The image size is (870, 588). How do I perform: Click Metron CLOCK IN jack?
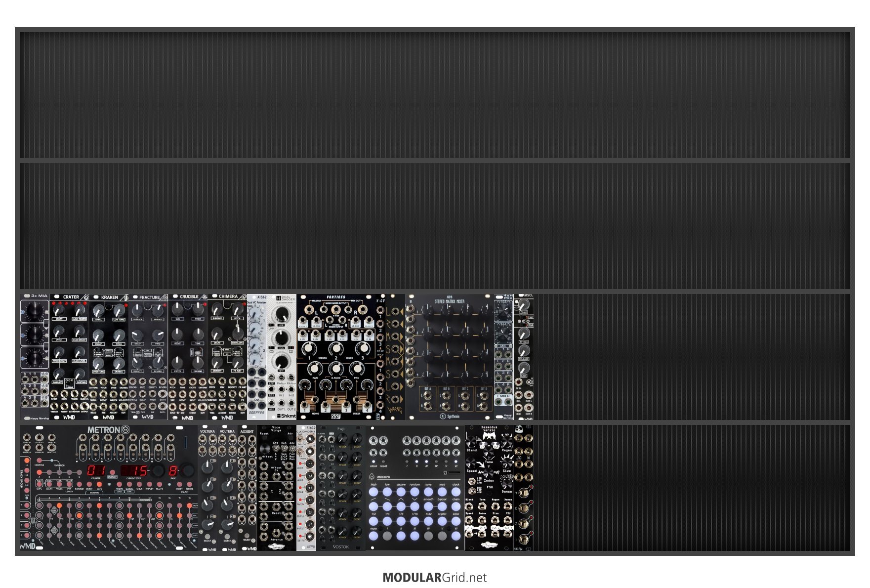pos(27,437)
